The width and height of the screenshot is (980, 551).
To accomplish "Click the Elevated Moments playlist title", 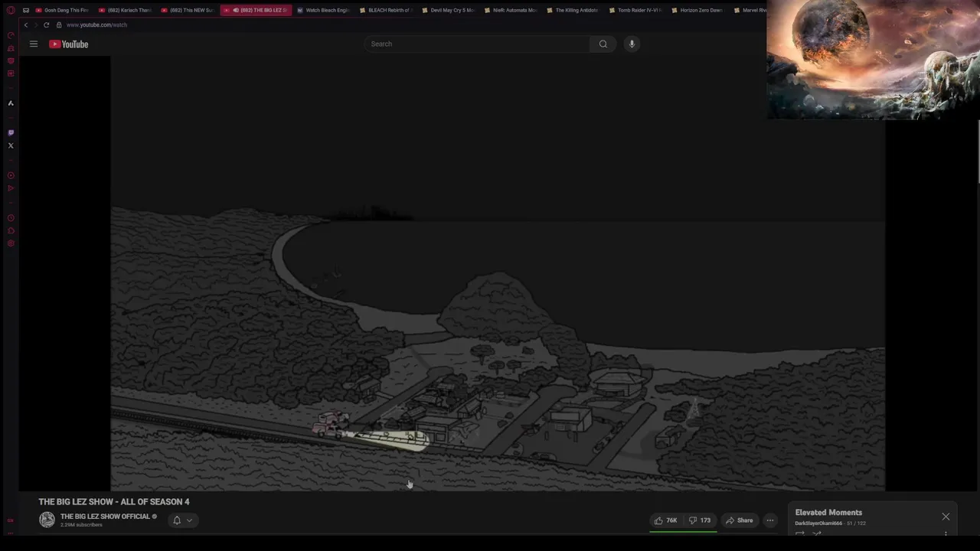I will (828, 513).
